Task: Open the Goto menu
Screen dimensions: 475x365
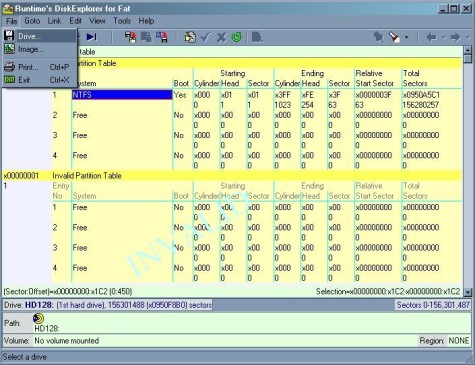Action: tap(32, 21)
